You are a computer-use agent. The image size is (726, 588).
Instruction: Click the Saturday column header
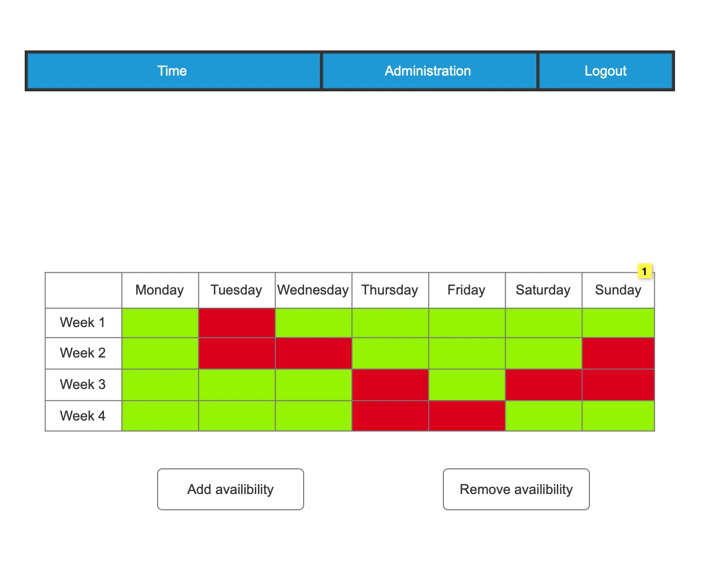[x=544, y=290]
